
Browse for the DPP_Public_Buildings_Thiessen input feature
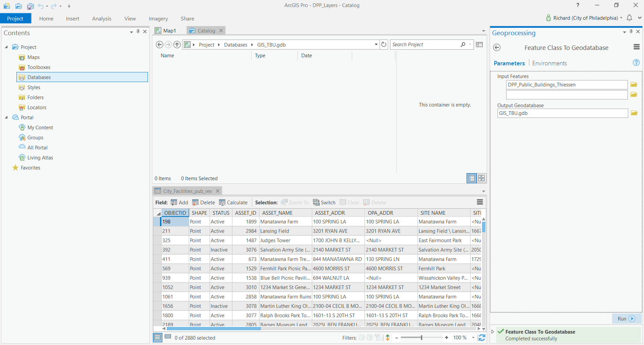pyautogui.click(x=634, y=85)
